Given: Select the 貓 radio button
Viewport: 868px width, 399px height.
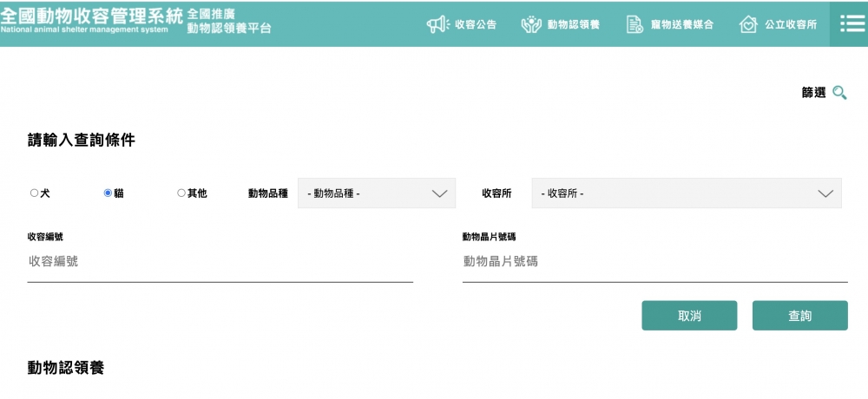Looking at the screenshot, I should [x=108, y=193].
